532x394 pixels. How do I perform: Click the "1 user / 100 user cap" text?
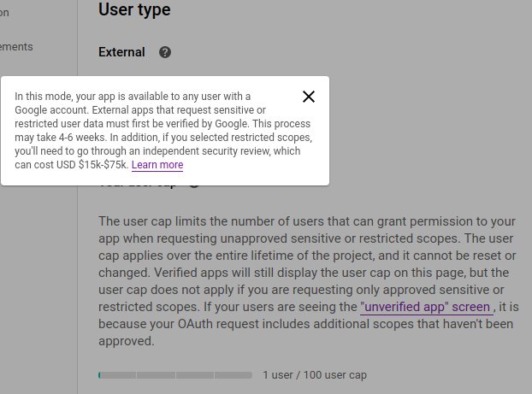[315, 375]
